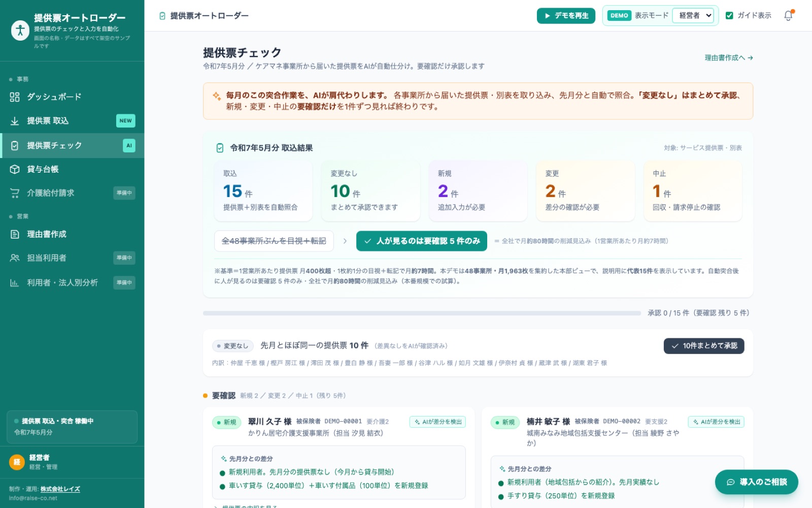Click the sparkle icon in the orange notice
Image resolution: width=812 pixels, height=508 pixels.
(x=217, y=96)
